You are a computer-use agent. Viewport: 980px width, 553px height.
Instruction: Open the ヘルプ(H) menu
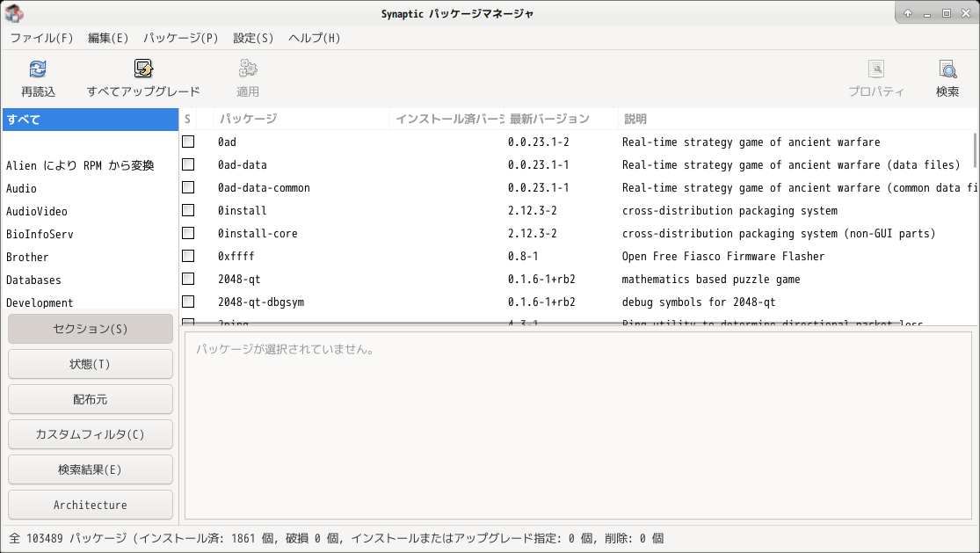pos(315,38)
